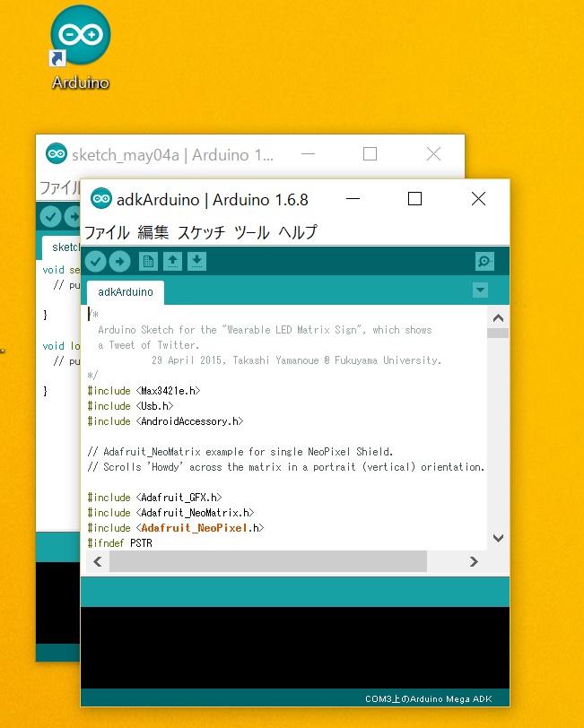Click Verify button in adkArduino toolbar
The image size is (584, 728).
(x=95, y=262)
